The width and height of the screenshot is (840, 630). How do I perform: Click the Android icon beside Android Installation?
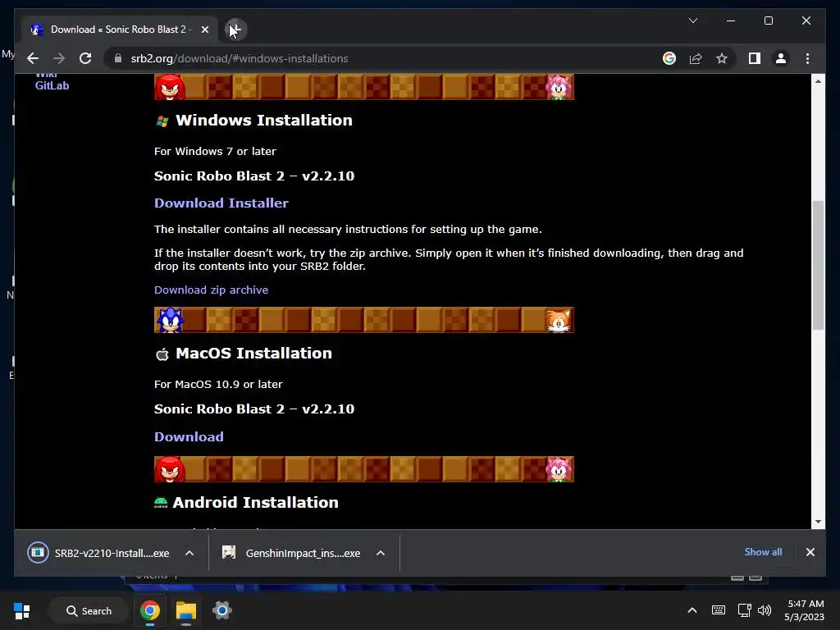pos(161,503)
